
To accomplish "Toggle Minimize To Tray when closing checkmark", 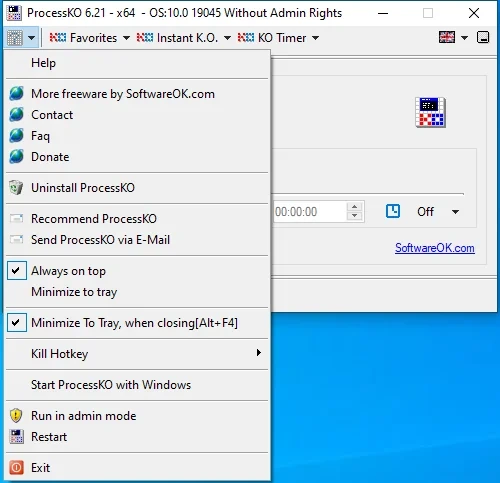I will pos(17,323).
